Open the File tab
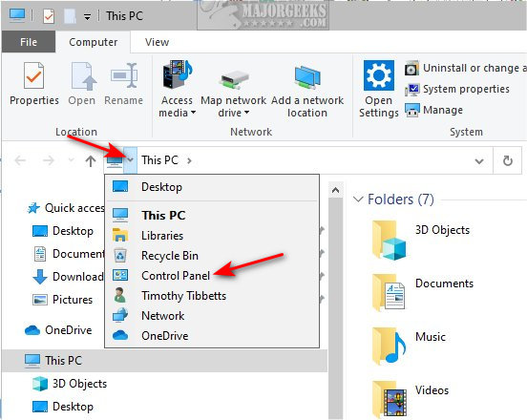Viewport: 527px width, 420px height. click(29, 42)
